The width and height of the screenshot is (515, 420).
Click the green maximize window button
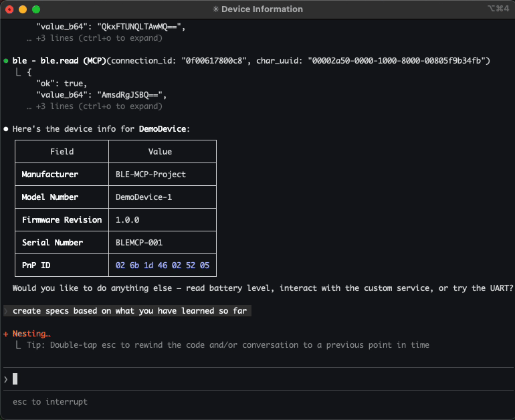36,9
